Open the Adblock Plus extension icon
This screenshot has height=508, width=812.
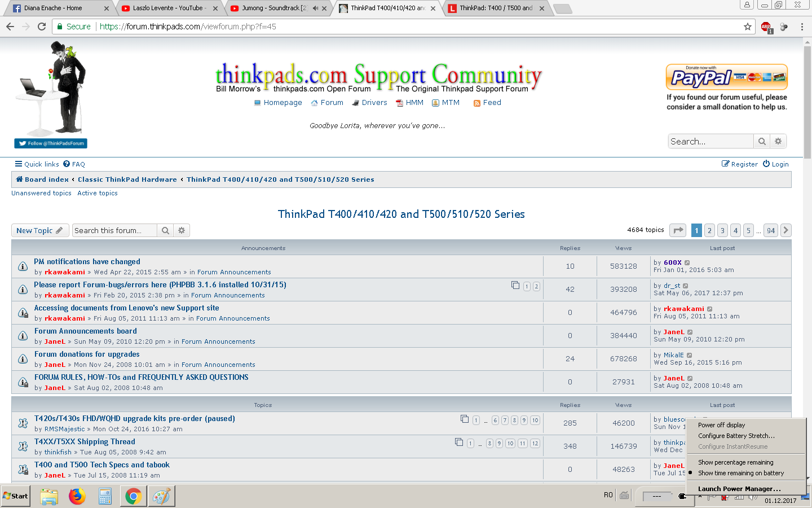(766, 27)
